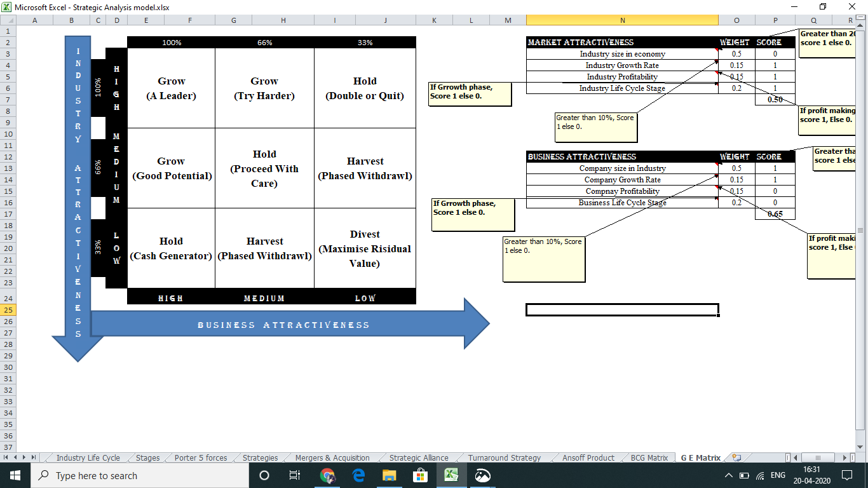Open Excel from the taskbar
Viewport: 868px width, 488px height.
pos(451,475)
